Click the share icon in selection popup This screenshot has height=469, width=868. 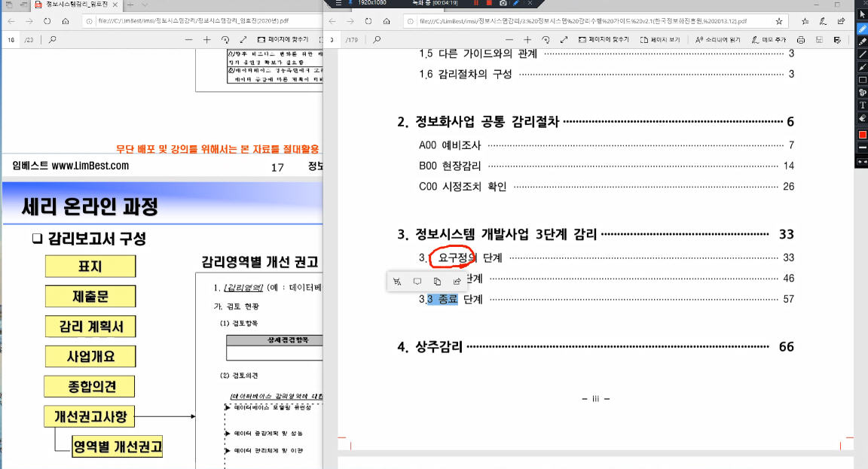click(457, 282)
